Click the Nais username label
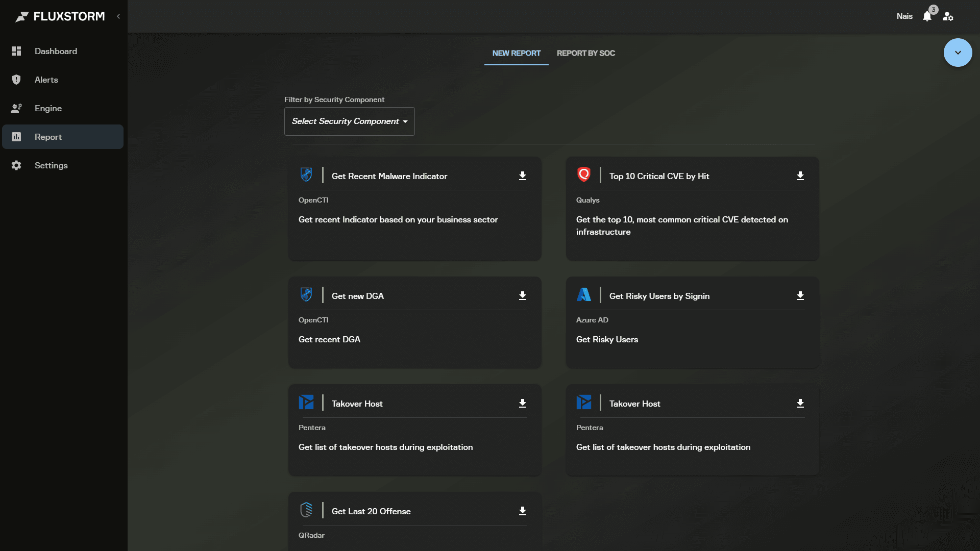The width and height of the screenshot is (980, 551). coord(904,16)
